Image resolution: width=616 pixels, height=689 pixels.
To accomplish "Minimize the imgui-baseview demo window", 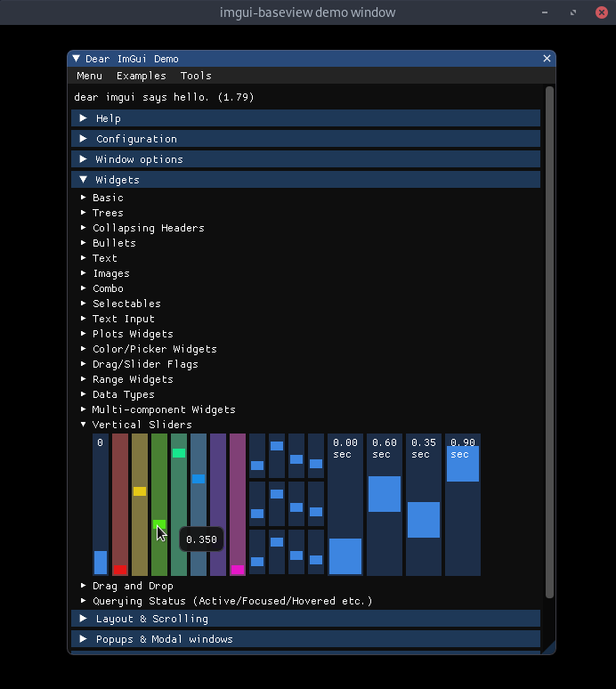I will (545, 12).
